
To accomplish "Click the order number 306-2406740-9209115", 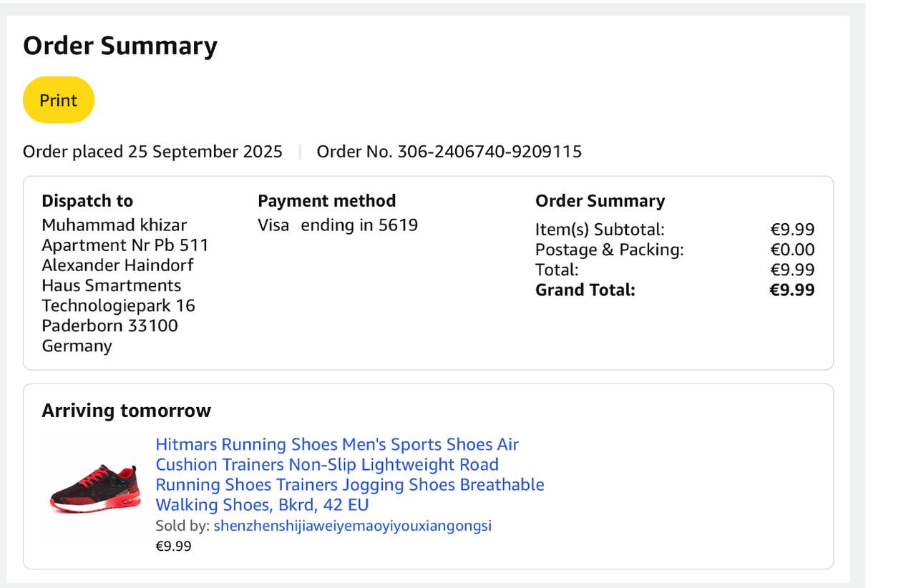I will click(489, 152).
